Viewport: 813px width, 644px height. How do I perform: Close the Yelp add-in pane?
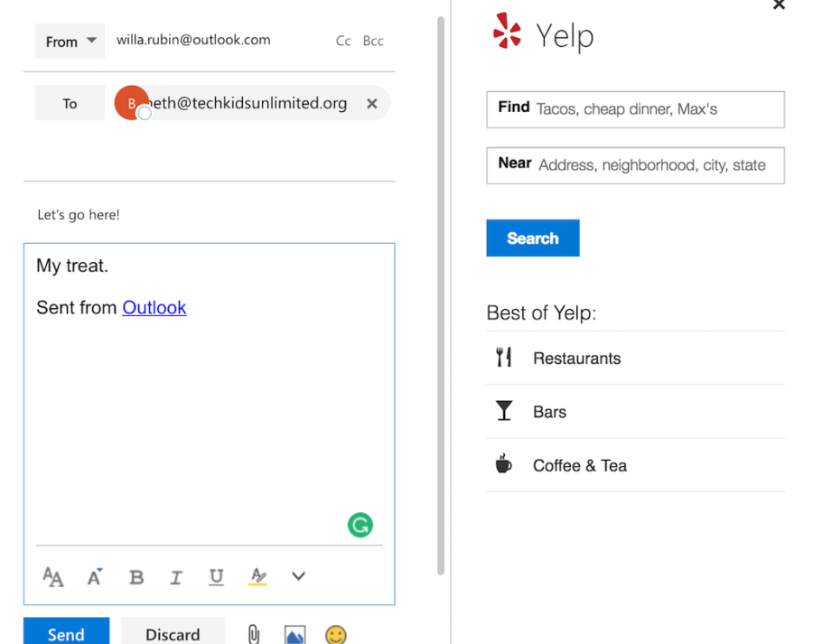(x=779, y=5)
